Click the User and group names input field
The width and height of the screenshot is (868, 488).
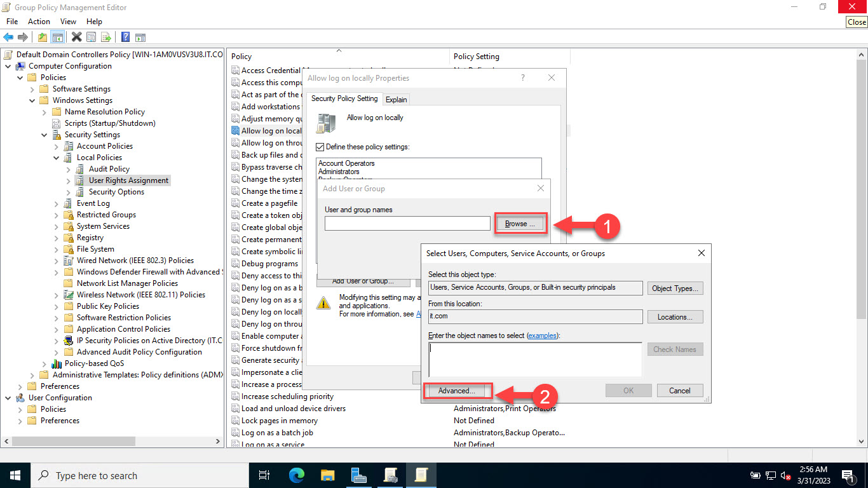407,223
